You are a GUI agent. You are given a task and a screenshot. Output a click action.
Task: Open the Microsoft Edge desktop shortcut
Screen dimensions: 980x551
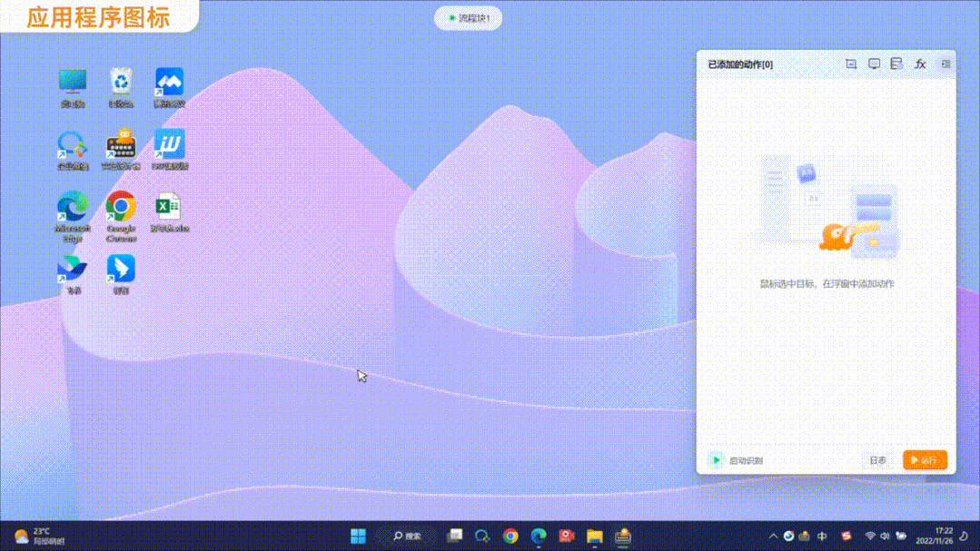click(73, 217)
